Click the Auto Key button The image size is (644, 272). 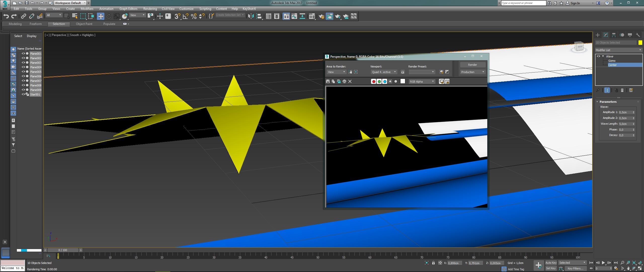[551, 263]
